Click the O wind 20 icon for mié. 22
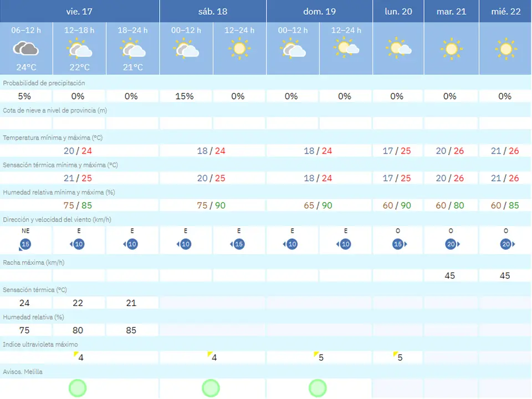The height and width of the screenshot is (399, 532). 507,244
